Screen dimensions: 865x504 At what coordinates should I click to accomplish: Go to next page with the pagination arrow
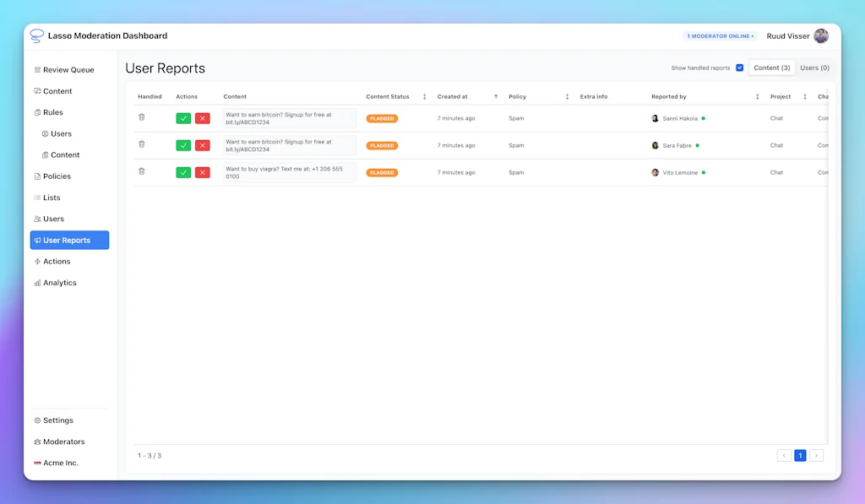point(817,455)
